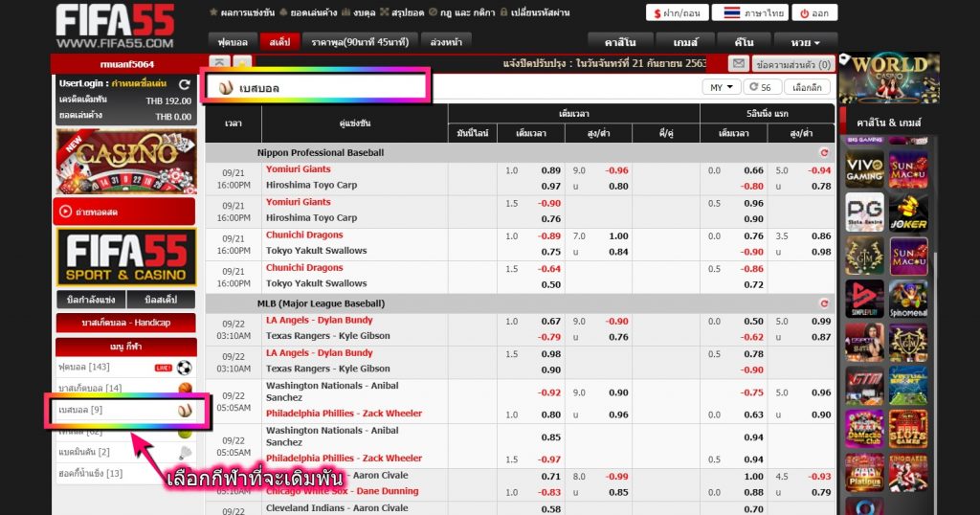Open the คีโน menu
The image size is (980, 515).
(744, 42)
